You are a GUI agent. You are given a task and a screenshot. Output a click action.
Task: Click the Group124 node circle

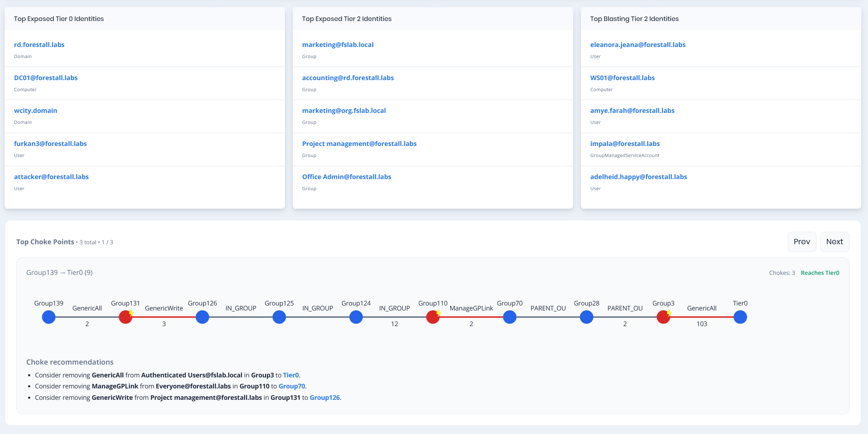coord(356,317)
